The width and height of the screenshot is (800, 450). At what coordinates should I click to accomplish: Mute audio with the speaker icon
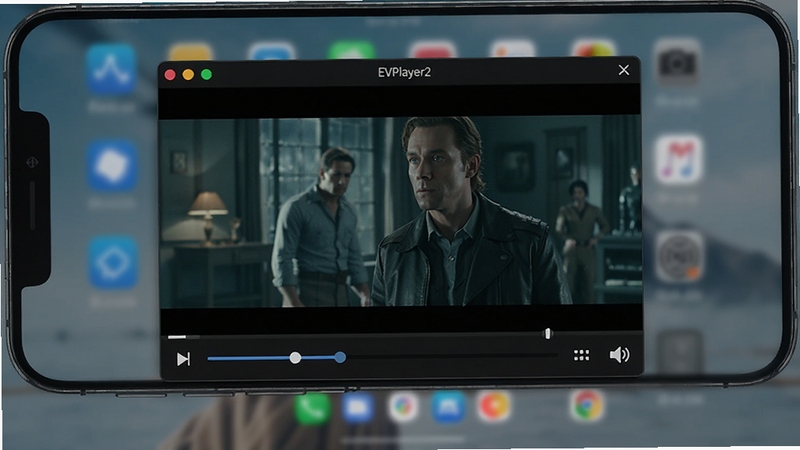point(619,355)
